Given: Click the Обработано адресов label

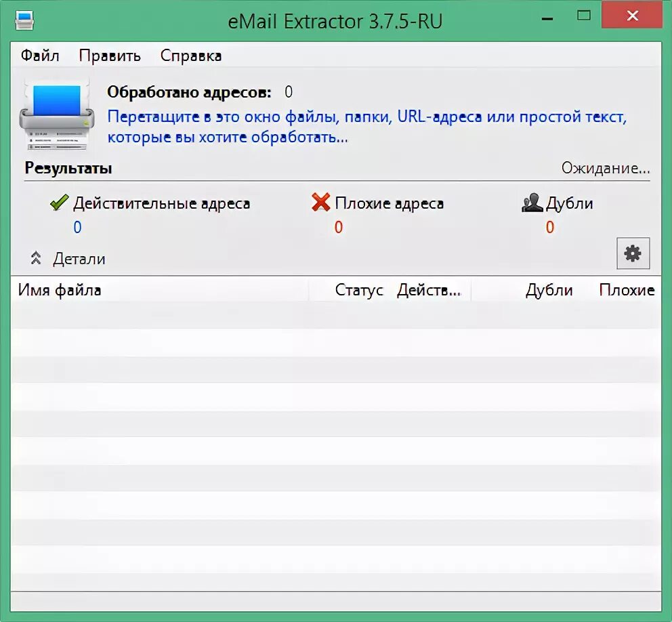Looking at the screenshot, I should 189,91.
